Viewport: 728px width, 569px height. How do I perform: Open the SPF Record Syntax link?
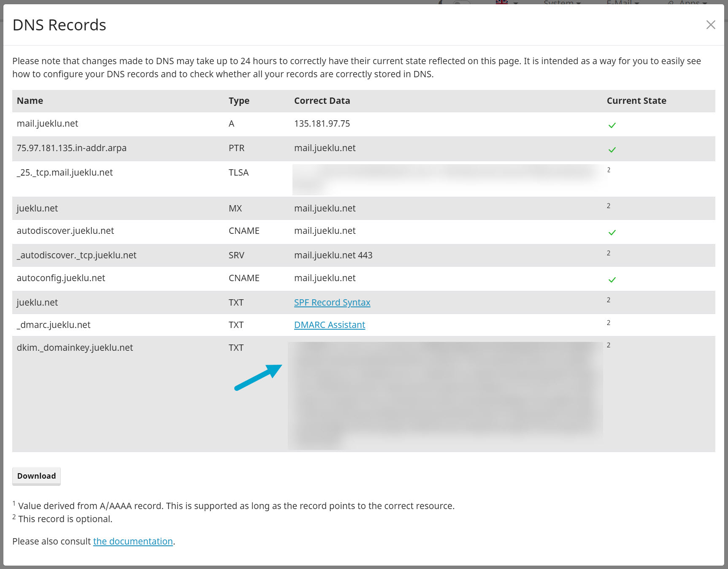332,303
